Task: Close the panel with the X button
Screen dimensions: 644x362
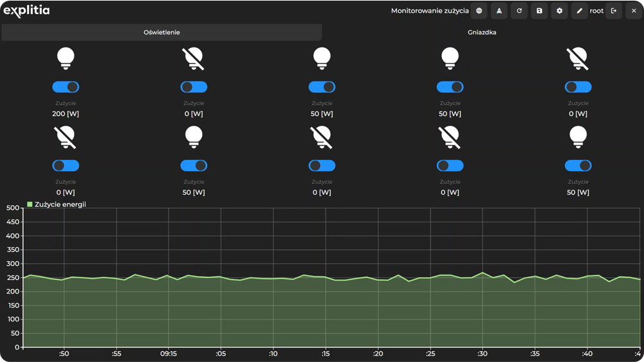Action: click(x=634, y=11)
